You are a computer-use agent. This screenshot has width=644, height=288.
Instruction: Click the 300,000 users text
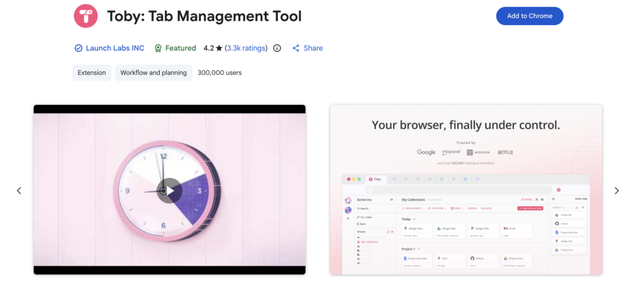(219, 73)
